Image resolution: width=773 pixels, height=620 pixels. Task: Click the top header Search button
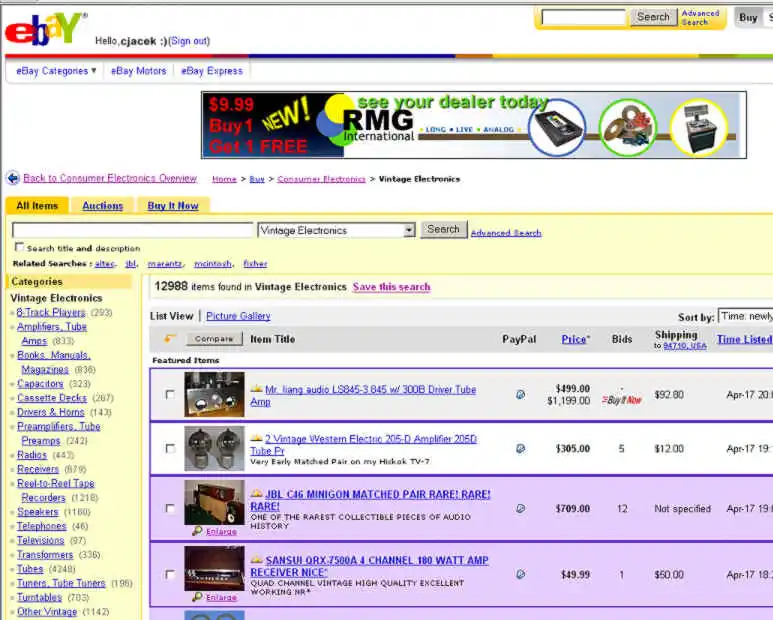tap(653, 17)
